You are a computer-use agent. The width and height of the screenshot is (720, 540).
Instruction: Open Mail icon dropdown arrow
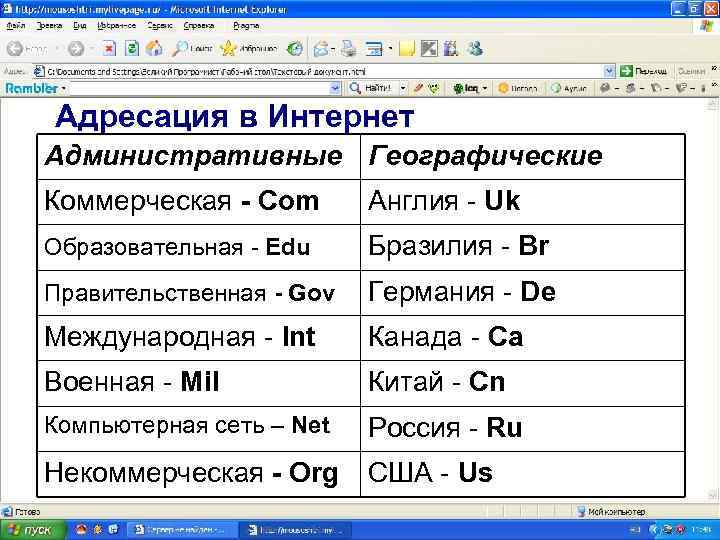pos(333,48)
